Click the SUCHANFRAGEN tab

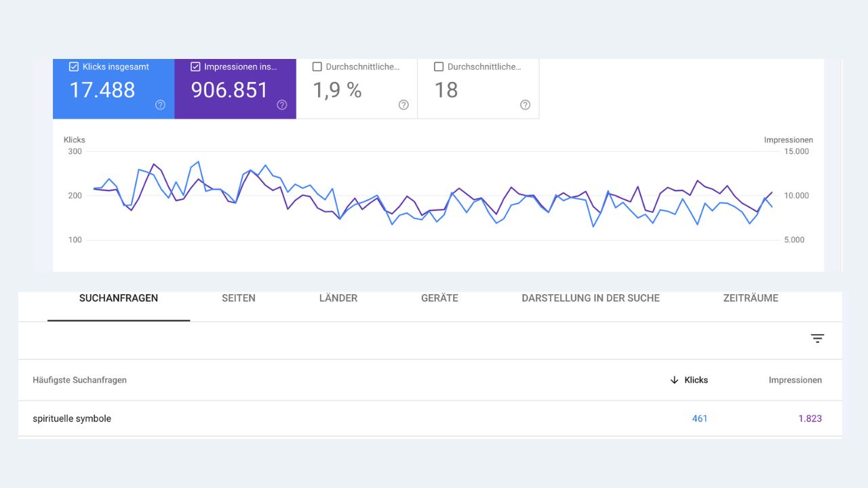119,298
